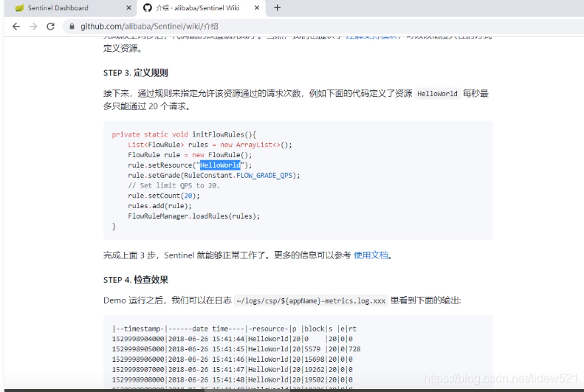Click the GitHub favicon on the wiki tab
Image resolution: width=584 pixels, height=392 pixels.
pyautogui.click(x=148, y=8)
